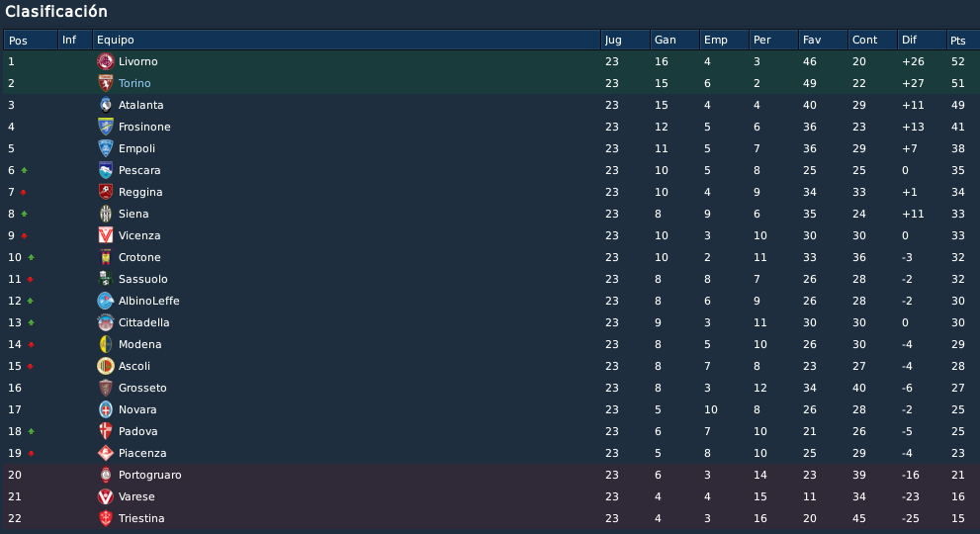
Task: Click the Livorno club crest icon
Action: click(x=106, y=61)
